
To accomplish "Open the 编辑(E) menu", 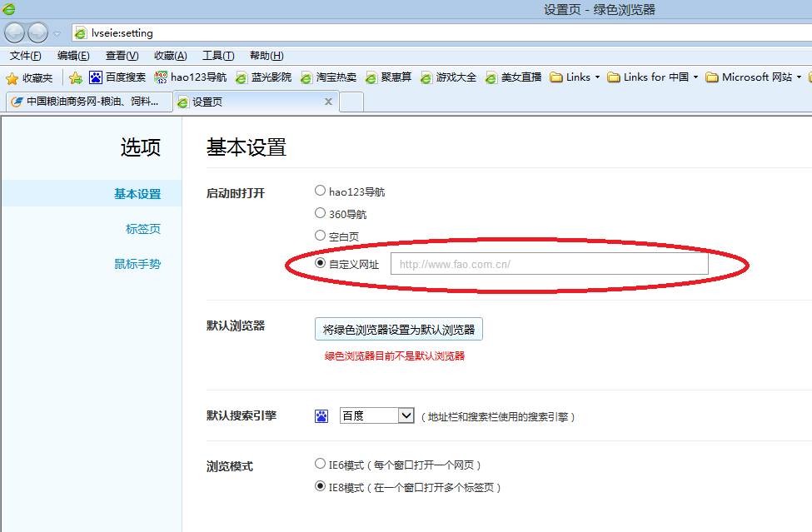I will (73, 56).
